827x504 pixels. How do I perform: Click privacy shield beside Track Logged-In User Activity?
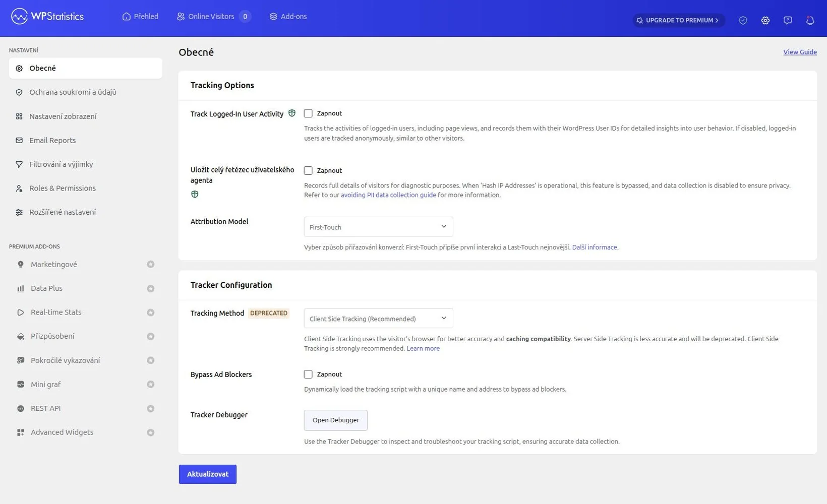[292, 113]
